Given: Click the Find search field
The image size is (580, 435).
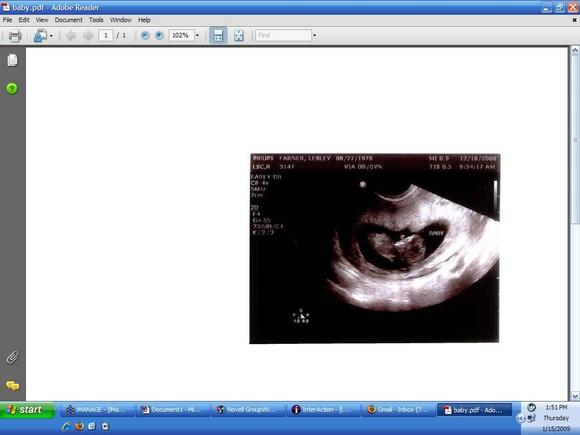Looking at the screenshot, I should (283, 36).
